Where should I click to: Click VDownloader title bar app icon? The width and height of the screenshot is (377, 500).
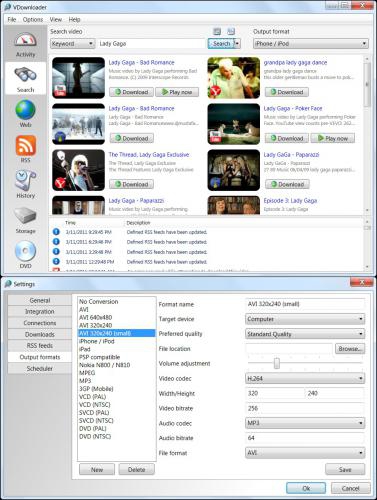(8, 7)
